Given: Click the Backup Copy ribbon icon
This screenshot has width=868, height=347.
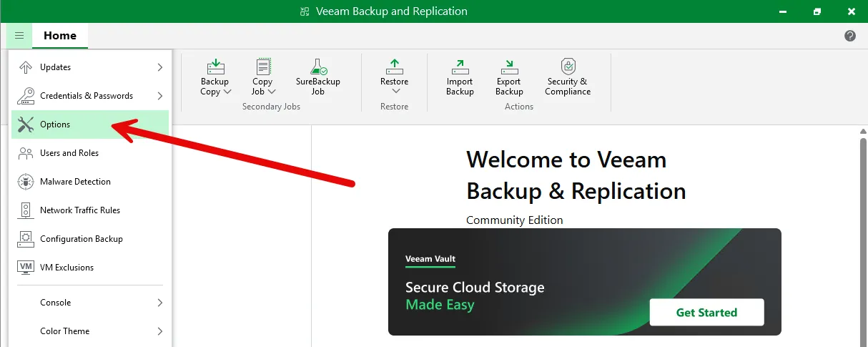Looking at the screenshot, I should pos(215,67).
